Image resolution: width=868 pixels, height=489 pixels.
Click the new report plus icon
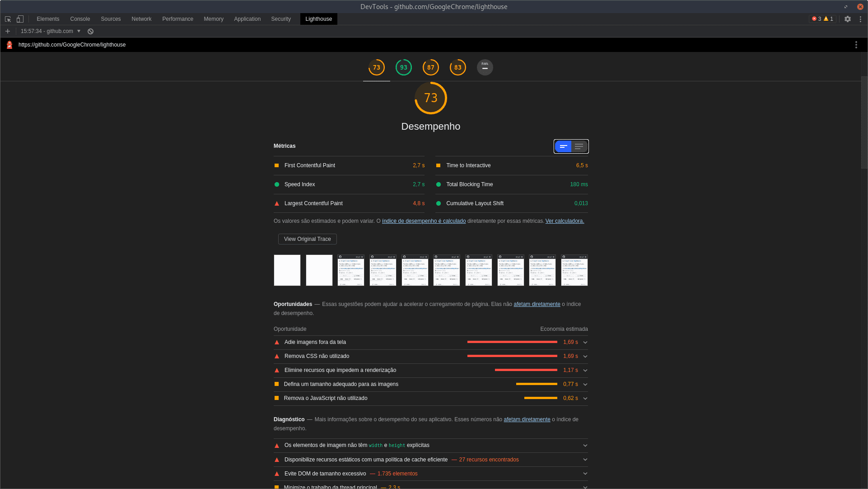tap(8, 31)
